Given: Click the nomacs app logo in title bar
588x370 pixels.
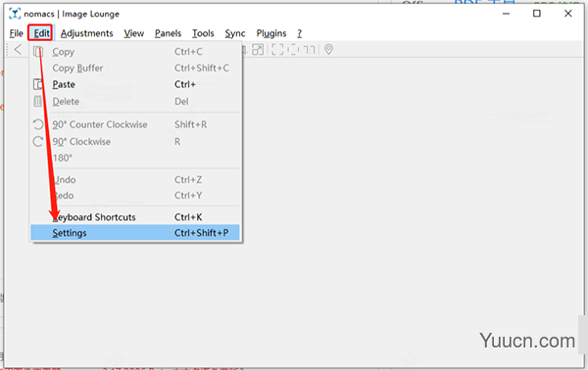Looking at the screenshot, I should pos(15,14).
